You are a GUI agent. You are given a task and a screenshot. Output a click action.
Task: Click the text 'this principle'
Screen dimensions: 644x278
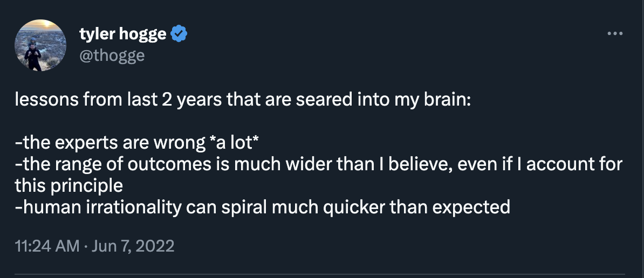[69, 185]
